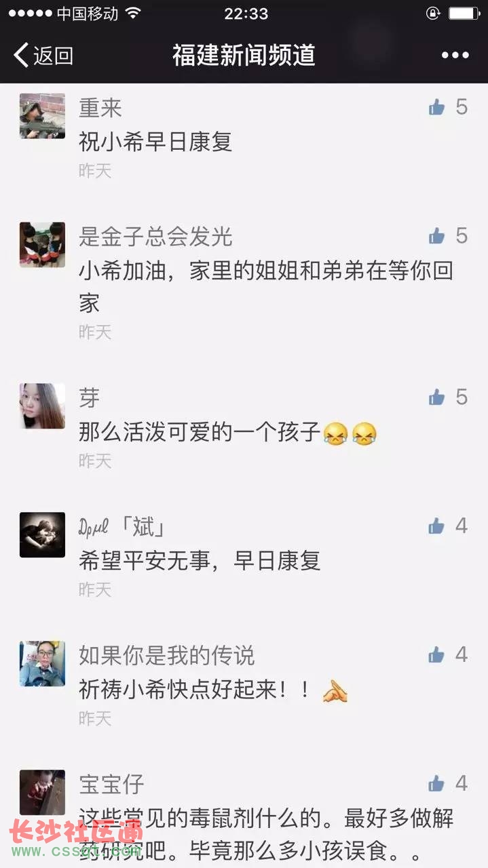Tap the 返回 back arrow

(x=42, y=56)
